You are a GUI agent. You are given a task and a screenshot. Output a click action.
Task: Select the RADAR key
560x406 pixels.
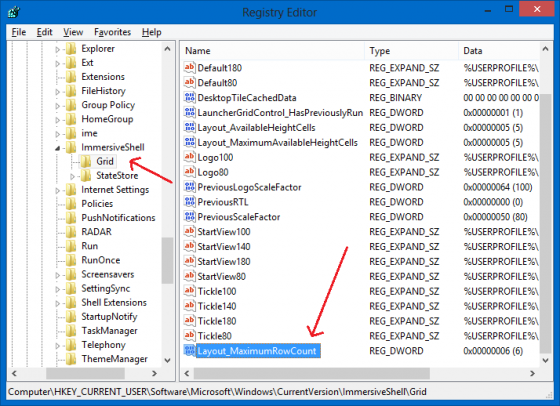click(x=96, y=232)
